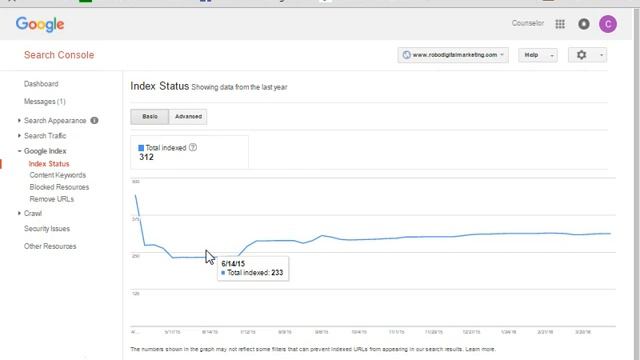Expand the Crawl section
640x360 pixels.
point(19,213)
